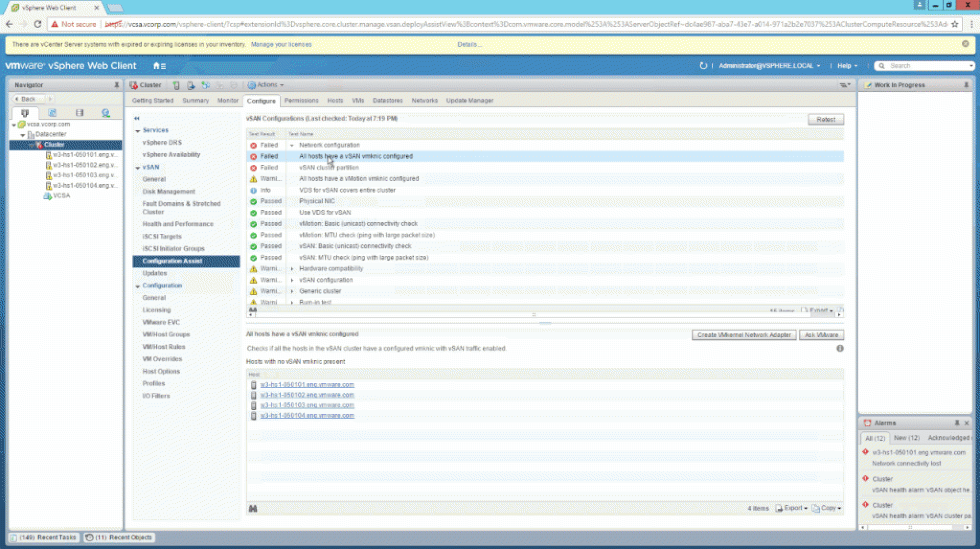Switch to the Summary tab

coord(195,101)
